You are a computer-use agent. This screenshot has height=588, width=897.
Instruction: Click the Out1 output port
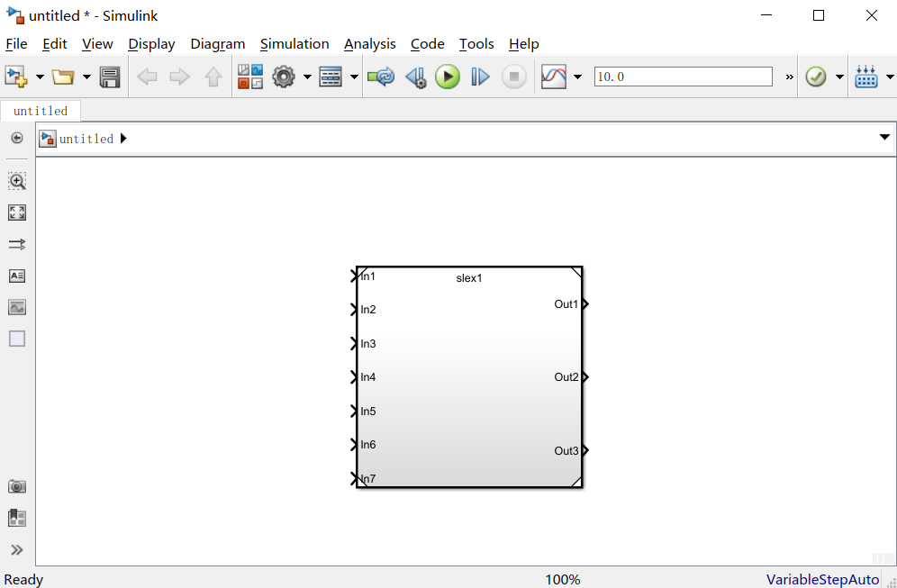coord(585,304)
